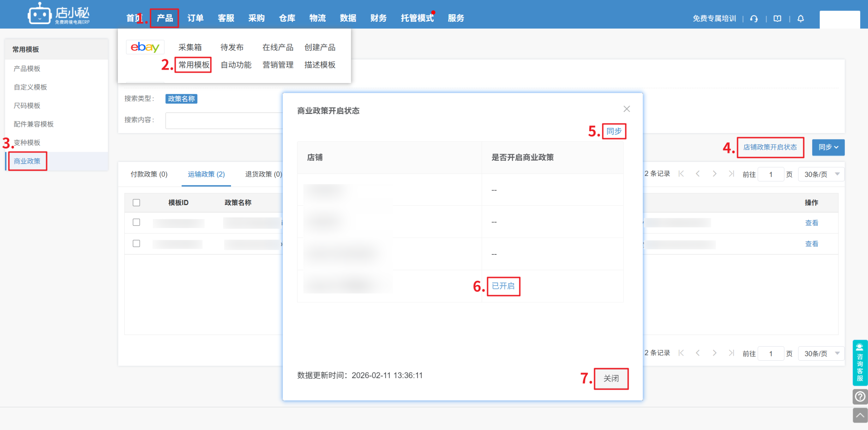This screenshot has width=868, height=430.
Task: Click the headset support icon in header
Action: tap(754, 19)
